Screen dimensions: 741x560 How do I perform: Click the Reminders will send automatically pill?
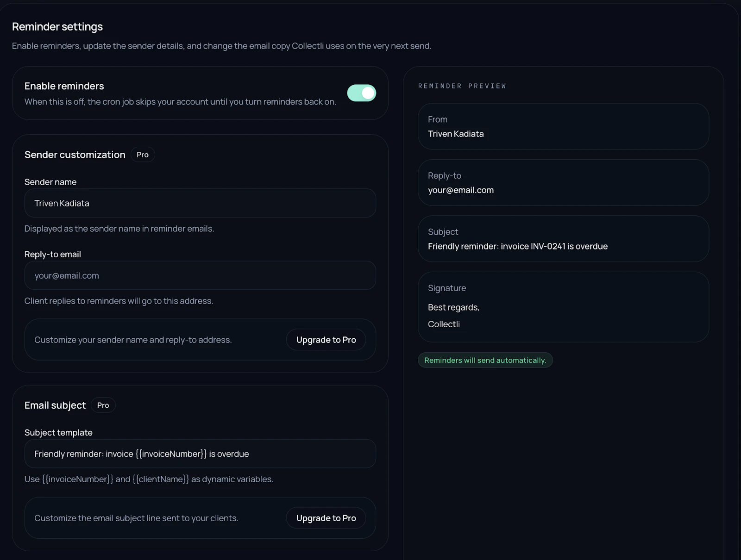coord(485,360)
